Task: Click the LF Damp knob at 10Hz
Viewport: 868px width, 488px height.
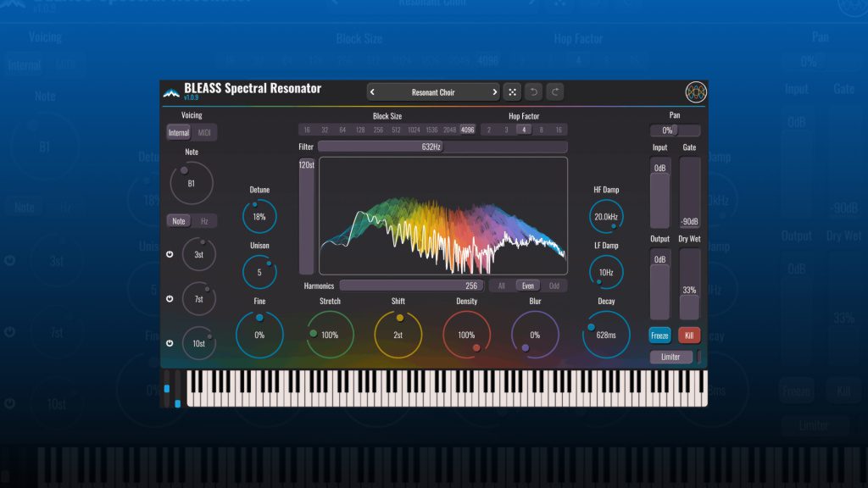Action: 605,272
